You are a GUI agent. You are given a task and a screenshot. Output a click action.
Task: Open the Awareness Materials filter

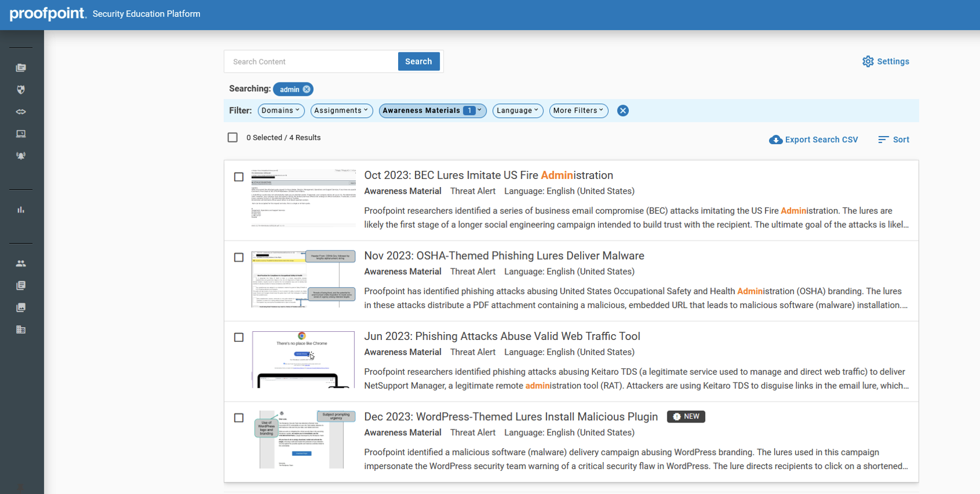(x=432, y=110)
